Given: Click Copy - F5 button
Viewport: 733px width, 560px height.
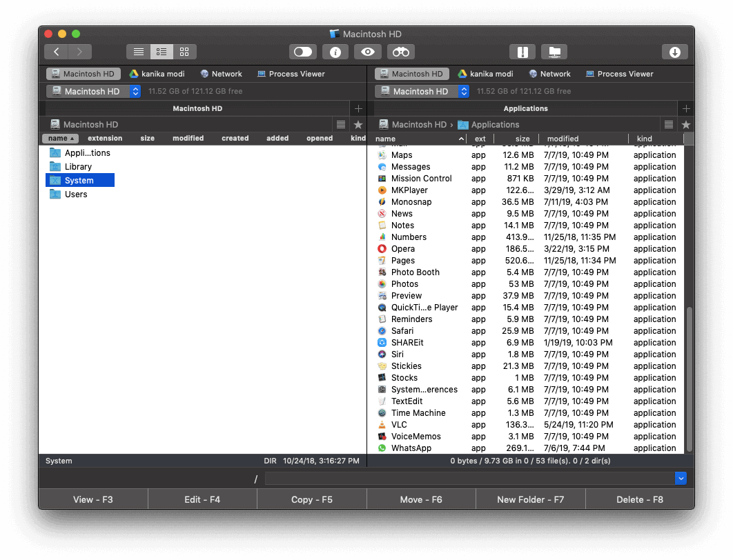Looking at the screenshot, I should [312, 499].
